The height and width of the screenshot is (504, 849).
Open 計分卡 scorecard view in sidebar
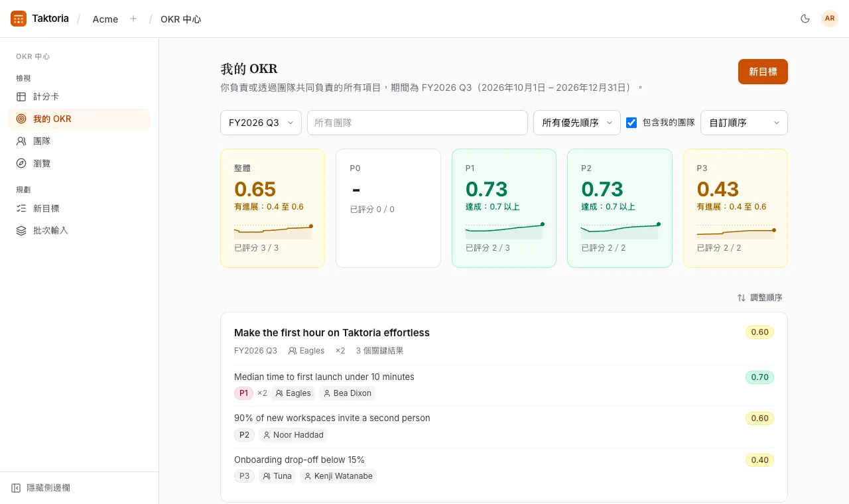click(79, 97)
